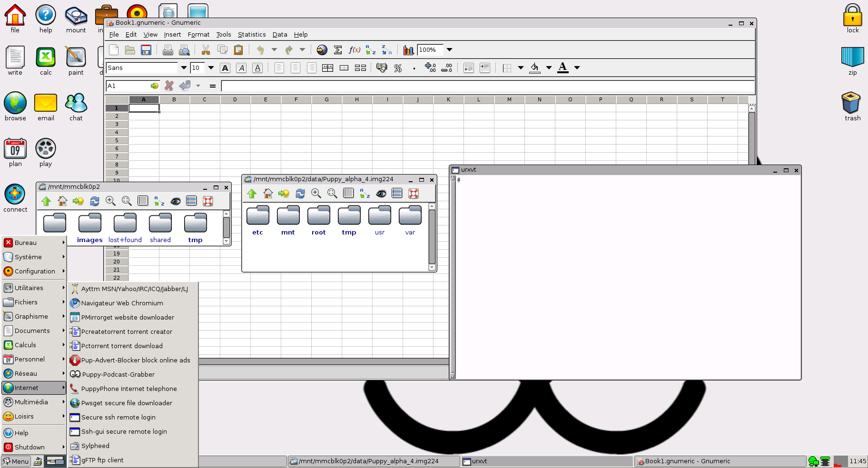Viewport: 868px width, 468px height.
Task: Toggle hidden files eye in Puppy_alpha_4.img224 window
Action: (381, 194)
